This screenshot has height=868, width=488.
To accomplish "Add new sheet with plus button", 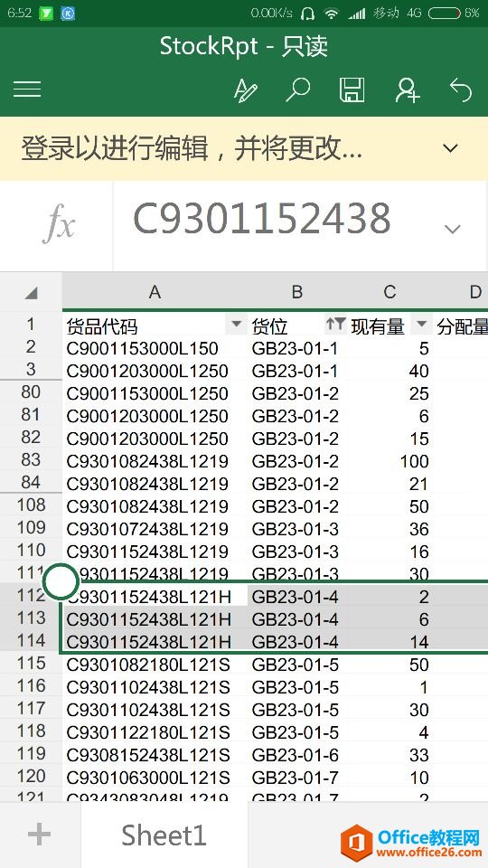I will (39, 835).
